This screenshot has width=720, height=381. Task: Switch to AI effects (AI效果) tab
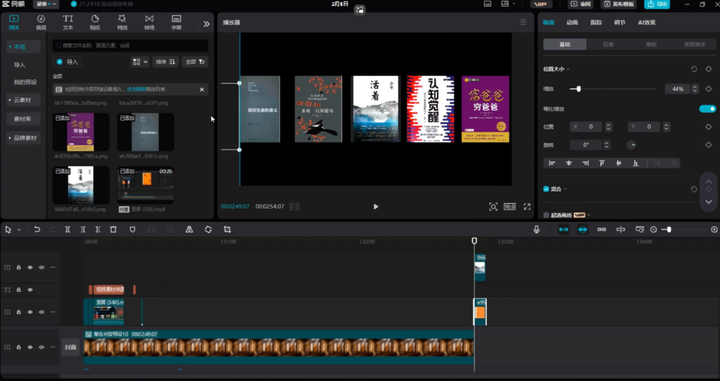click(647, 22)
